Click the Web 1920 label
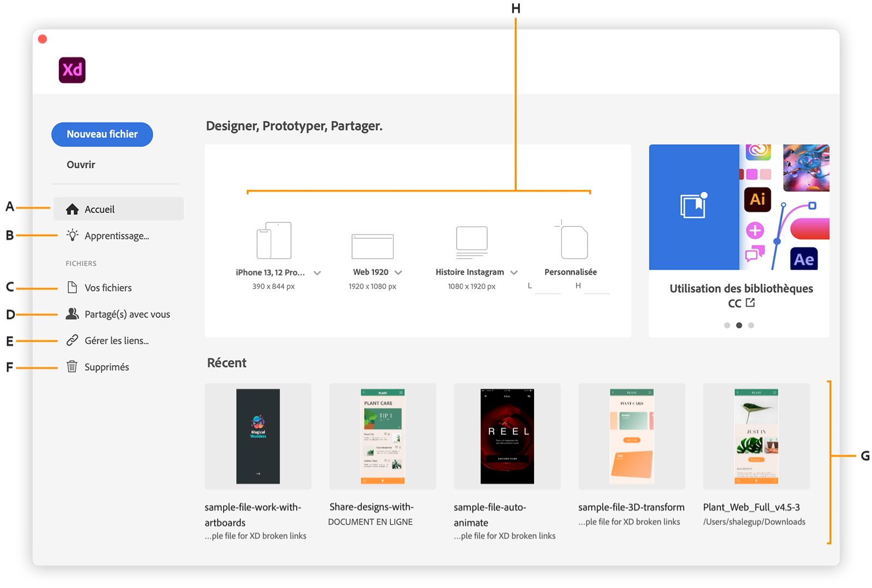The height and width of the screenshot is (588, 872). click(371, 272)
